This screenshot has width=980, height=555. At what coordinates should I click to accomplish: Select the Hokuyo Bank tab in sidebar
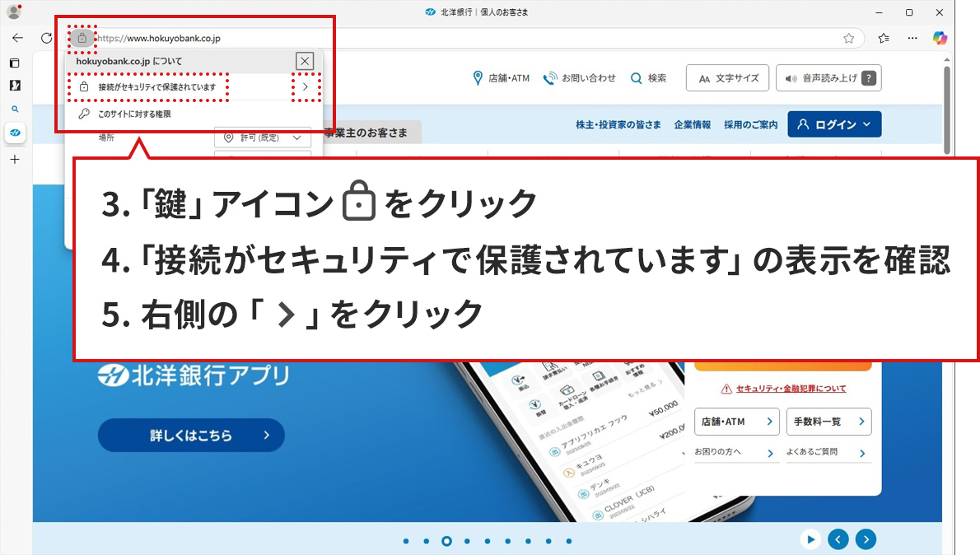tap(15, 133)
